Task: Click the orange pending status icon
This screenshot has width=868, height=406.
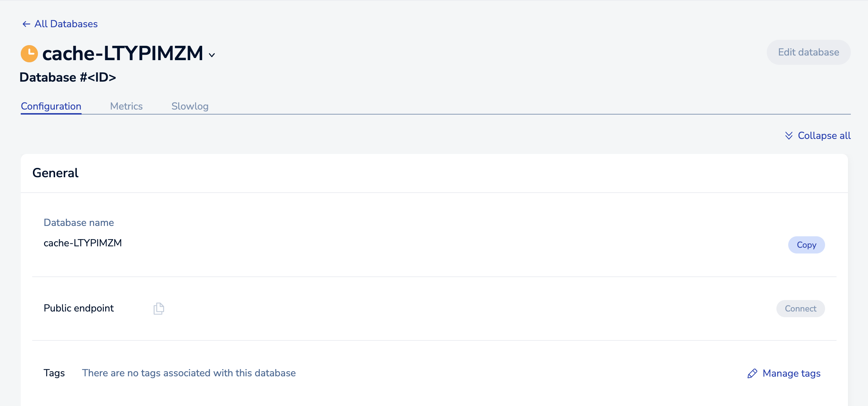Action: click(29, 54)
